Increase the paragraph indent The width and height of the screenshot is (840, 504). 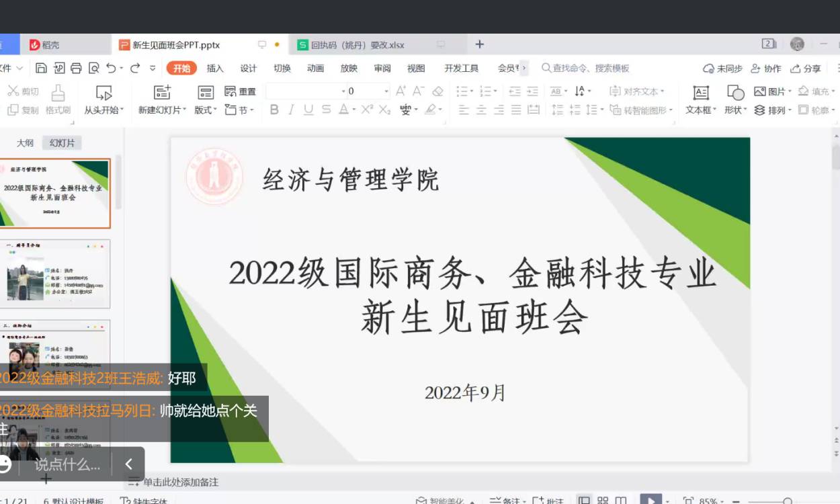point(532,91)
